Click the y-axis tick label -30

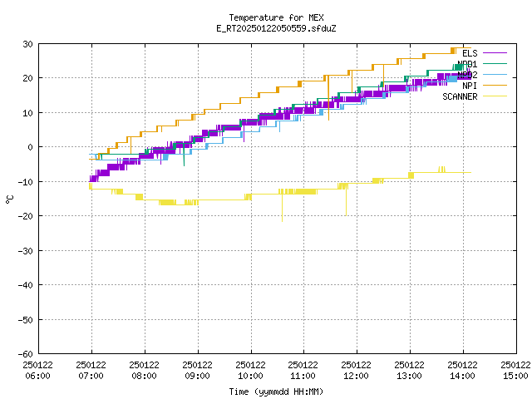(x=26, y=251)
